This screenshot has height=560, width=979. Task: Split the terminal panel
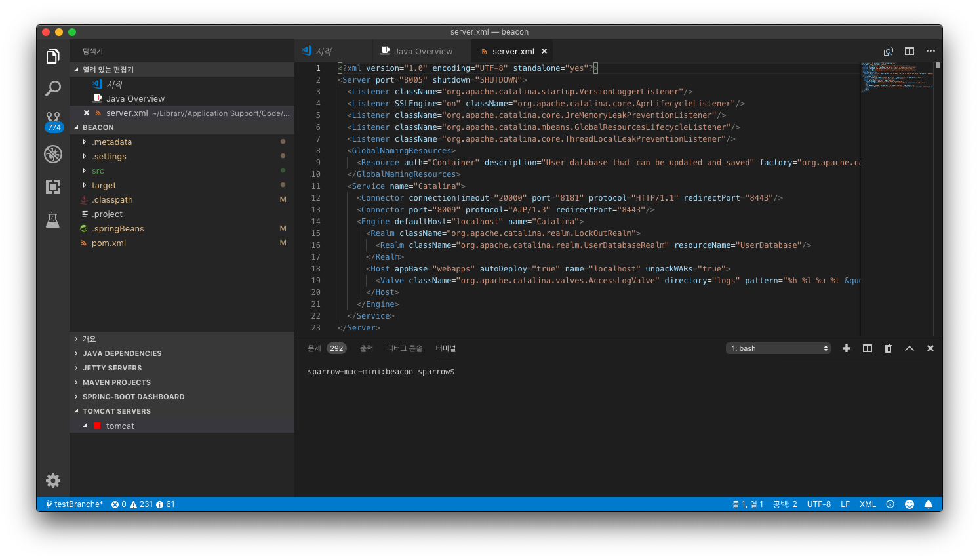click(x=868, y=348)
